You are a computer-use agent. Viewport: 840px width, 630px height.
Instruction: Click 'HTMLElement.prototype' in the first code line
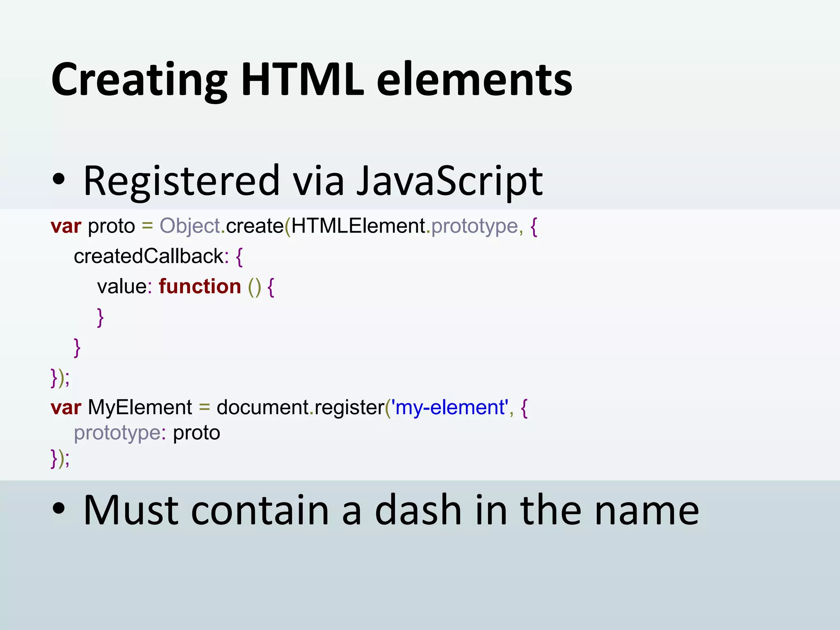point(405,227)
